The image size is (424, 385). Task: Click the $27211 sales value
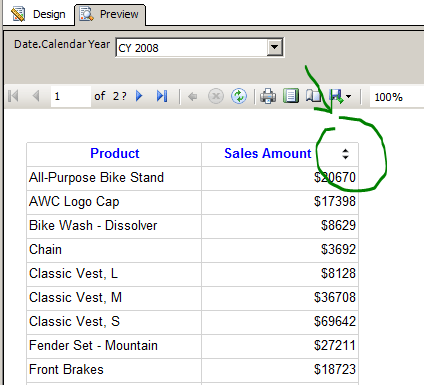tap(335, 345)
